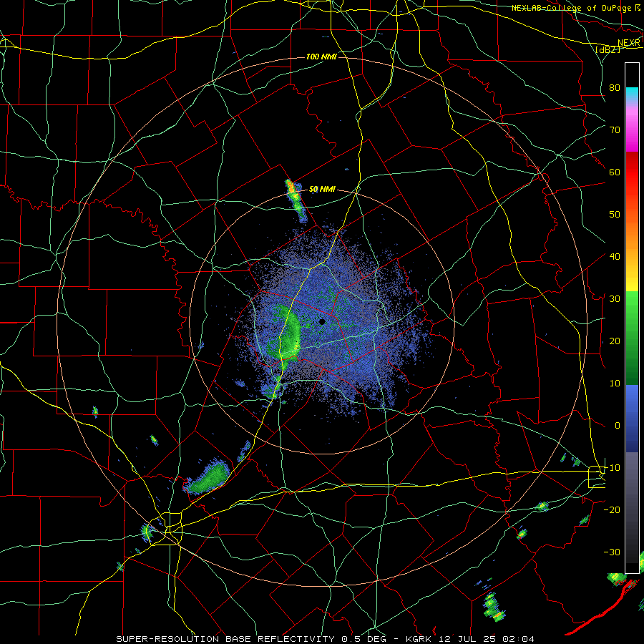The height and width of the screenshot is (644, 644).
Task: Click the [dBZ] units label
Action: tap(608, 49)
